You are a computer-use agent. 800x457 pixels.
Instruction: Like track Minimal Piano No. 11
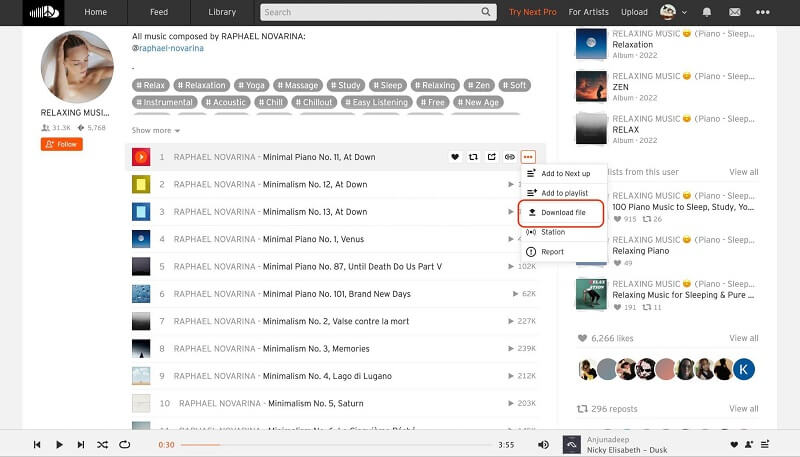pyautogui.click(x=455, y=157)
